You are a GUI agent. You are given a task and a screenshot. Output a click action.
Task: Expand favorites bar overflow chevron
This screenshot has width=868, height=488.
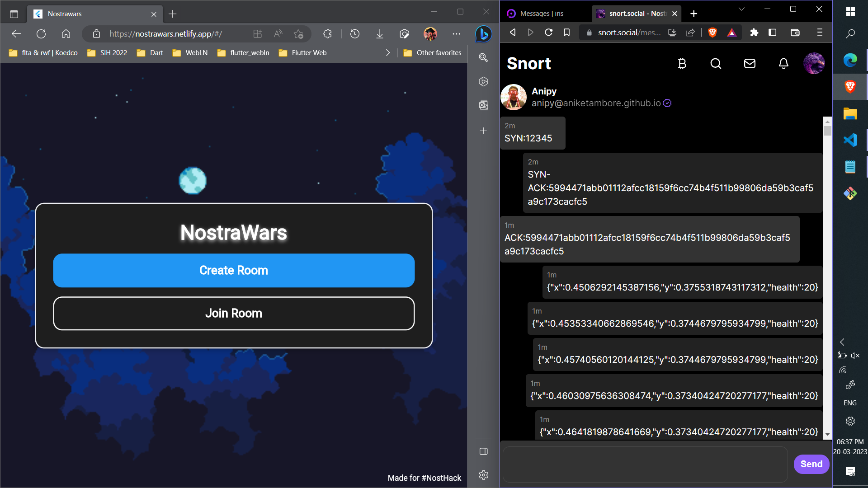(x=387, y=53)
